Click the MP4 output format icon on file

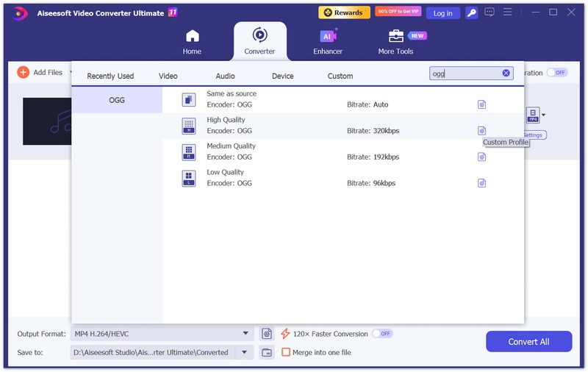point(533,115)
